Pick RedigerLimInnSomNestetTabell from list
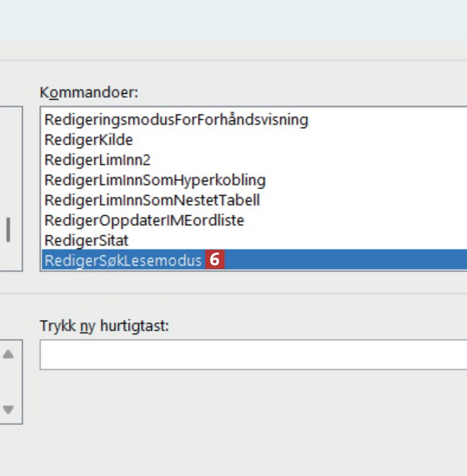Image resolution: width=467 pixels, height=476 pixels. (x=152, y=200)
